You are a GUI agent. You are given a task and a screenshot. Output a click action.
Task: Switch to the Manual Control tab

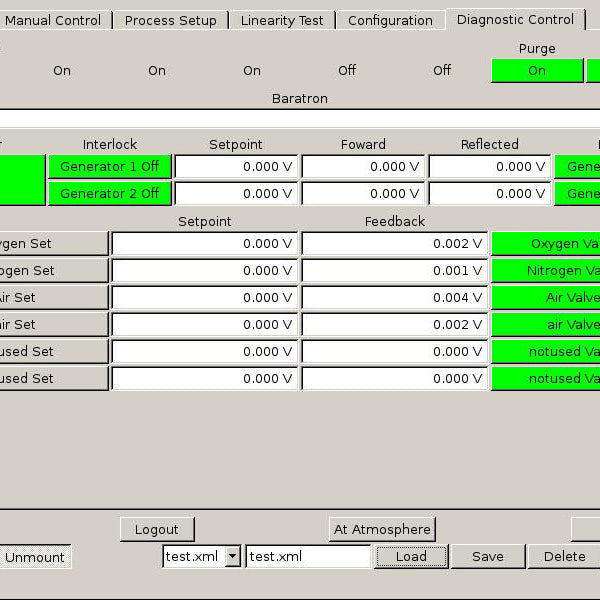[x=53, y=20]
